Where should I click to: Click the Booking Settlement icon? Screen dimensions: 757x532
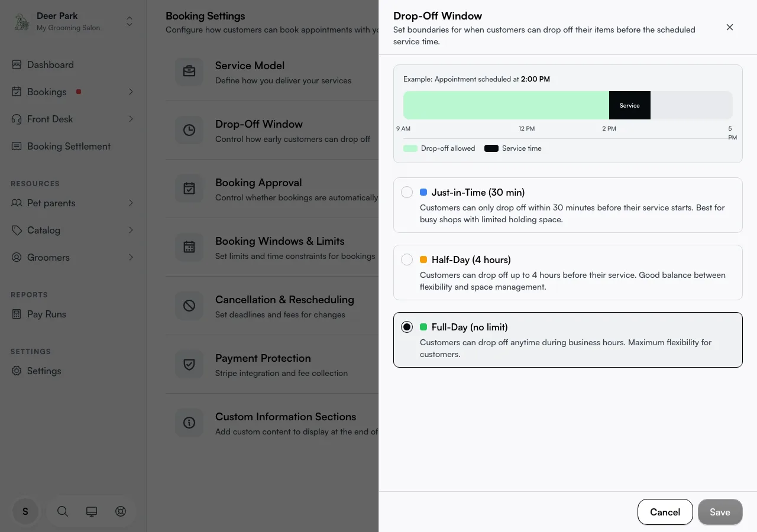[17, 147]
